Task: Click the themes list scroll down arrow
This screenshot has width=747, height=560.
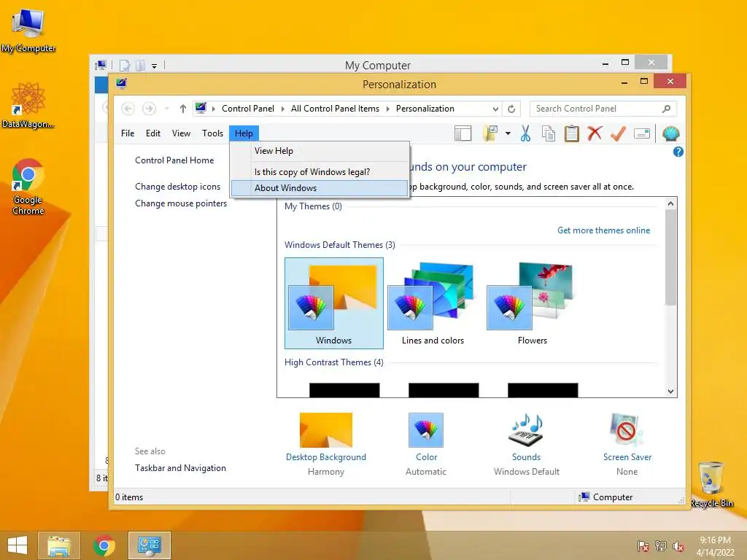Action: click(671, 392)
